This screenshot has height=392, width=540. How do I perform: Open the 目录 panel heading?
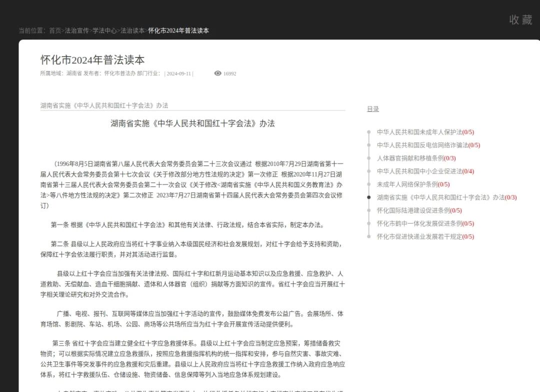tap(373, 109)
